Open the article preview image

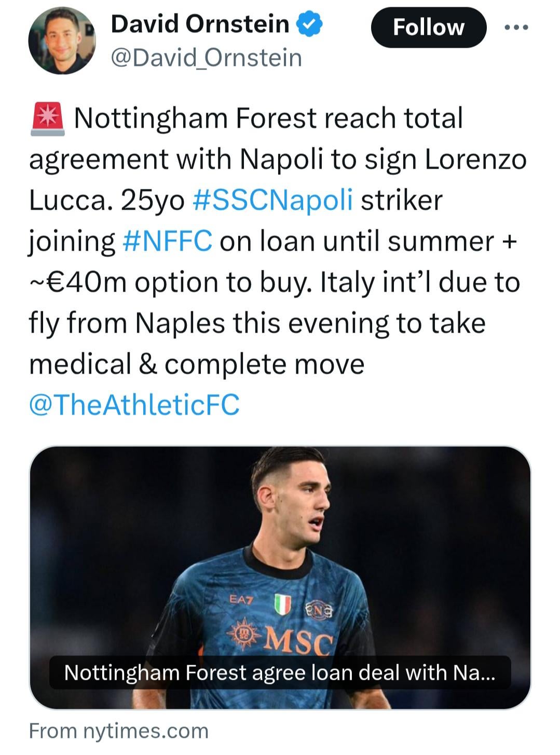[280, 545]
